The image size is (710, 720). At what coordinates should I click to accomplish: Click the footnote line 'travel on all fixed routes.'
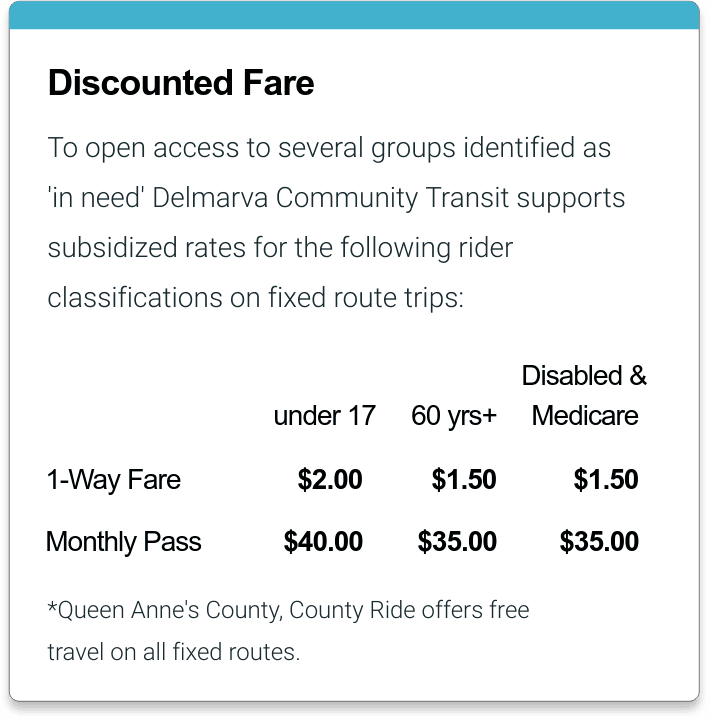[x=173, y=653]
